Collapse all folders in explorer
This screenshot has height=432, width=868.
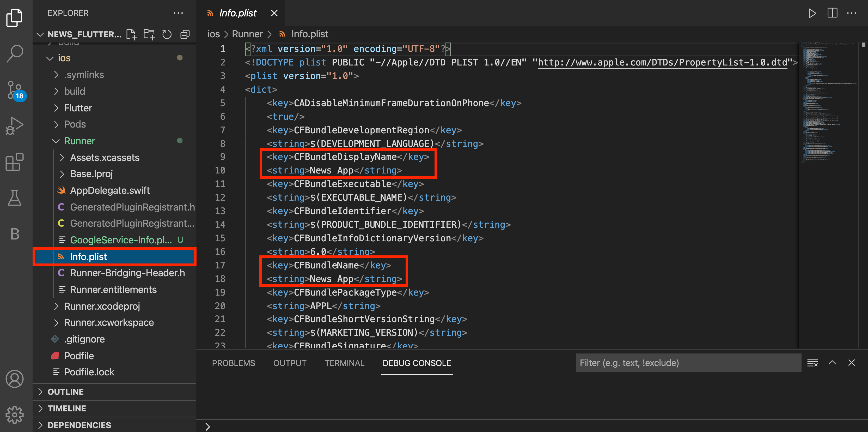[185, 34]
